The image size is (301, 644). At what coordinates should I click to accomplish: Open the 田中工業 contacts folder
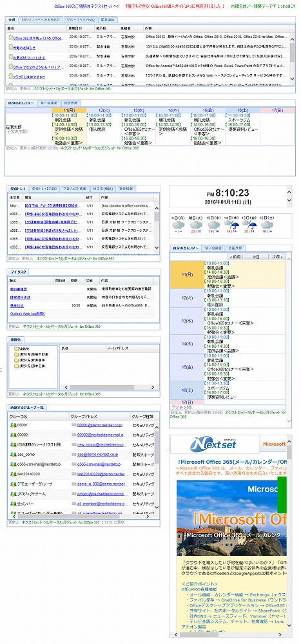click(17, 365)
